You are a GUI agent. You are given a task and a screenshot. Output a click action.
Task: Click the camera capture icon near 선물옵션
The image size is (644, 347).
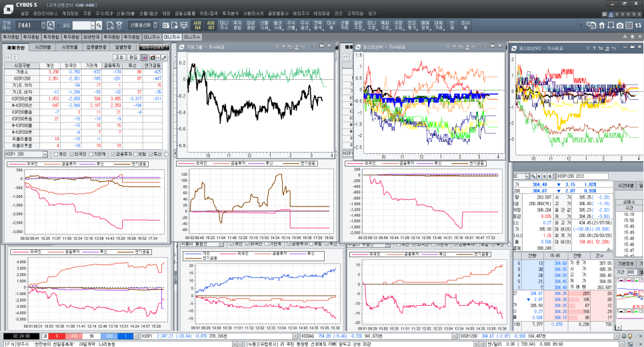(165, 25)
